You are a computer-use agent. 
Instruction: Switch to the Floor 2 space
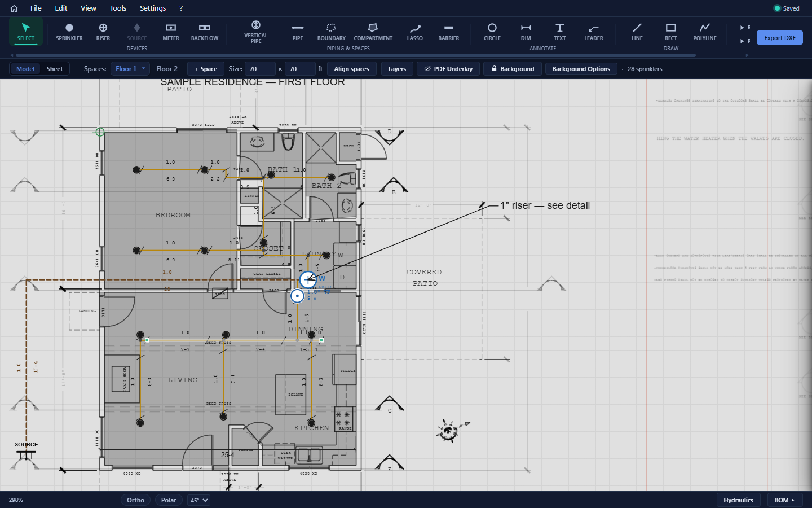pyautogui.click(x=167, y=69)
